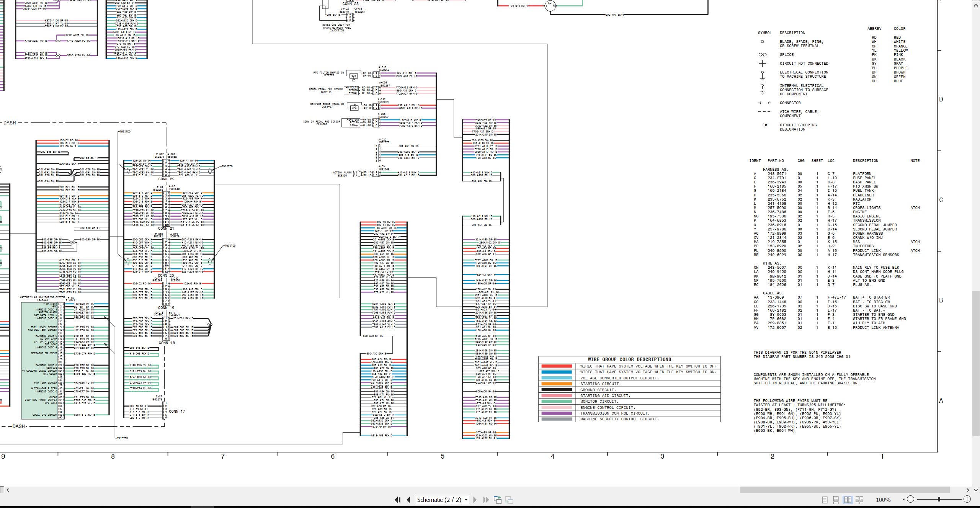Click the 'SERVICE BRAKE PEDAL SW' label
This screenshot has width=980, height=508.
click(327, 104)
